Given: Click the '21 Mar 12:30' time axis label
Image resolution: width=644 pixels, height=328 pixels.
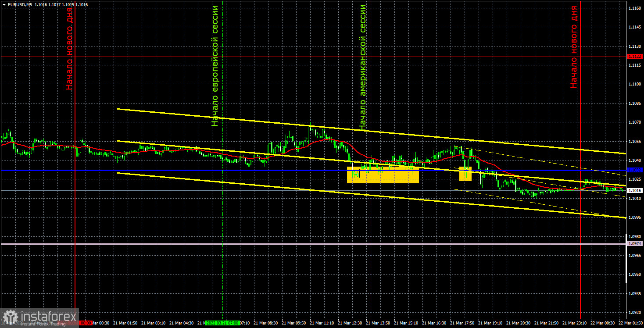Looking at the screenshot, I should (350, 323).
